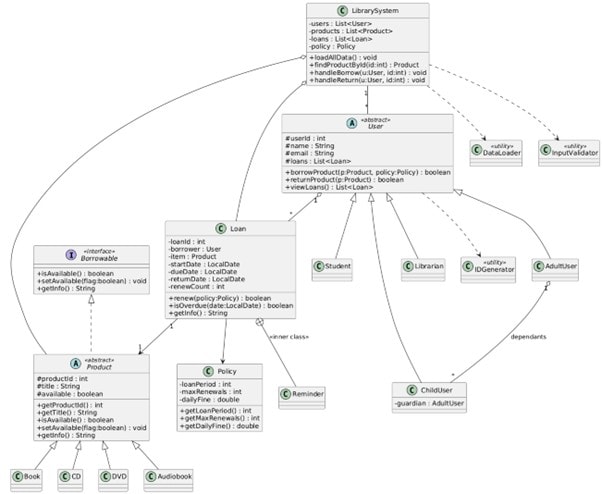Click the Librarian class 'C' icon
The height and width of the screenshot is (494, 602).
[x=408, y=266]
